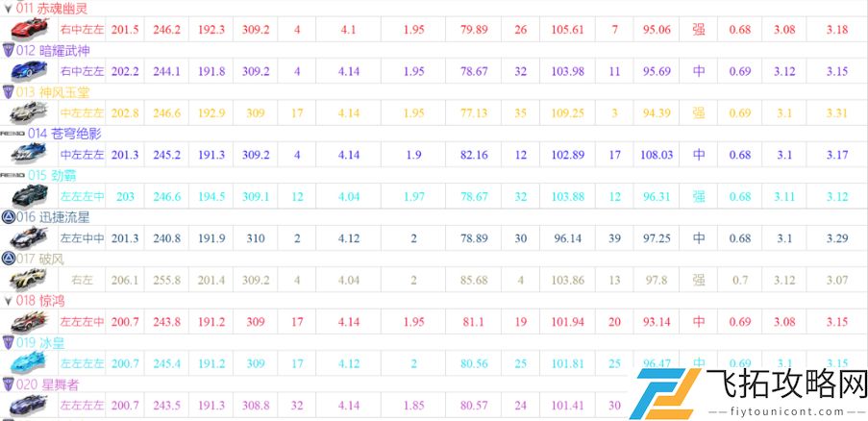Click the dark car thumbnail for 劲霸
This screenshot has height=421, width=868.
[29, 196]
